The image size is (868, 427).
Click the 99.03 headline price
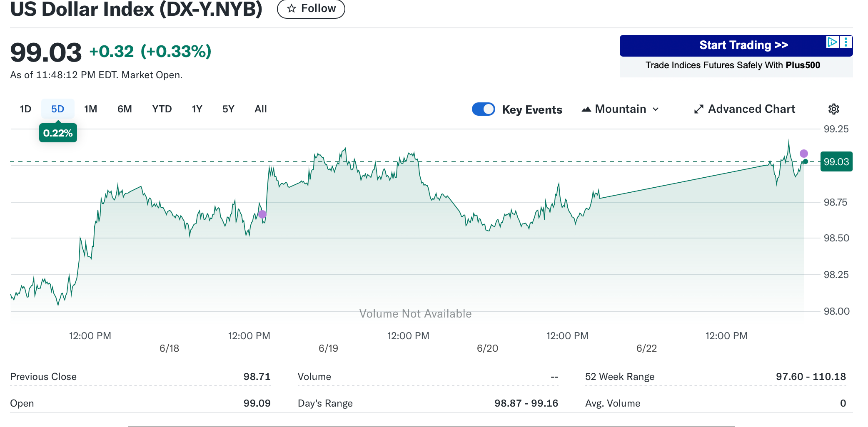click(46, 52)
